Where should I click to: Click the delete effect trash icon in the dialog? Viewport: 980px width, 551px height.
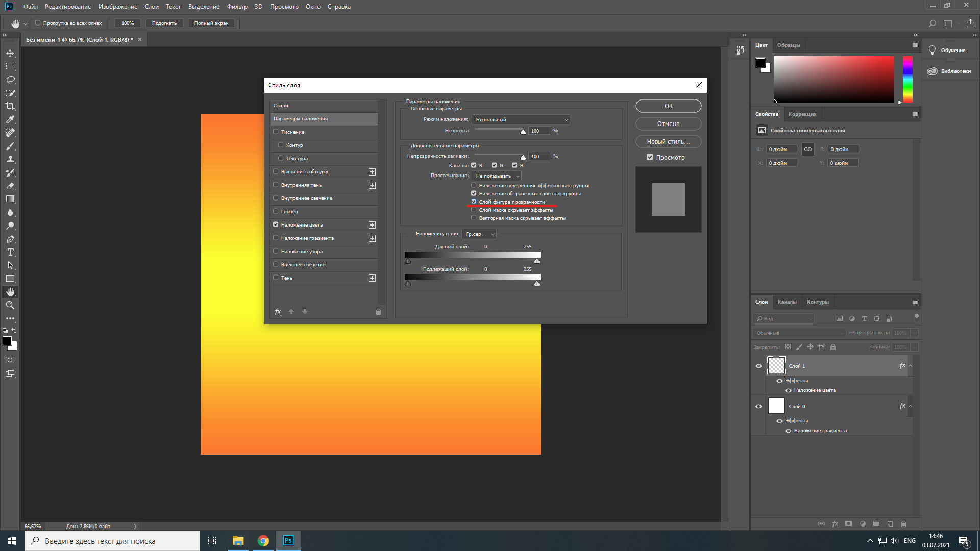(x=378, y=312)
